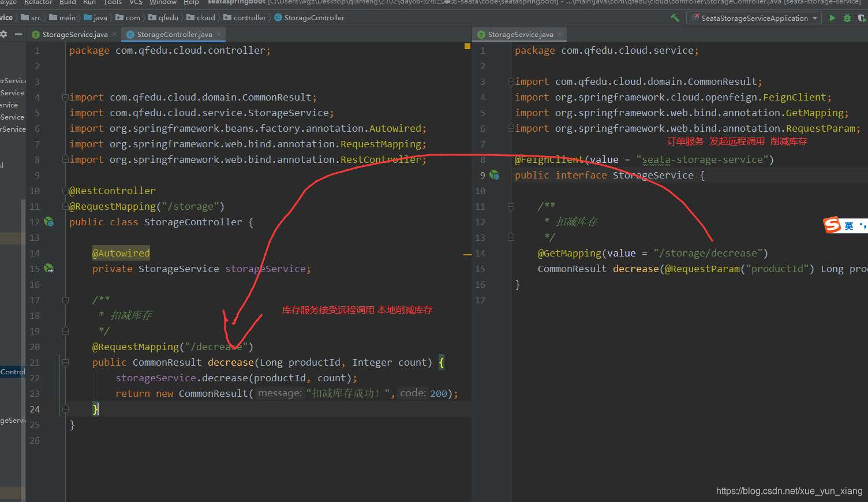Click the yellow inspection warning indicator in left editor
Screen dimensions: 868x502
coord(467,46)
